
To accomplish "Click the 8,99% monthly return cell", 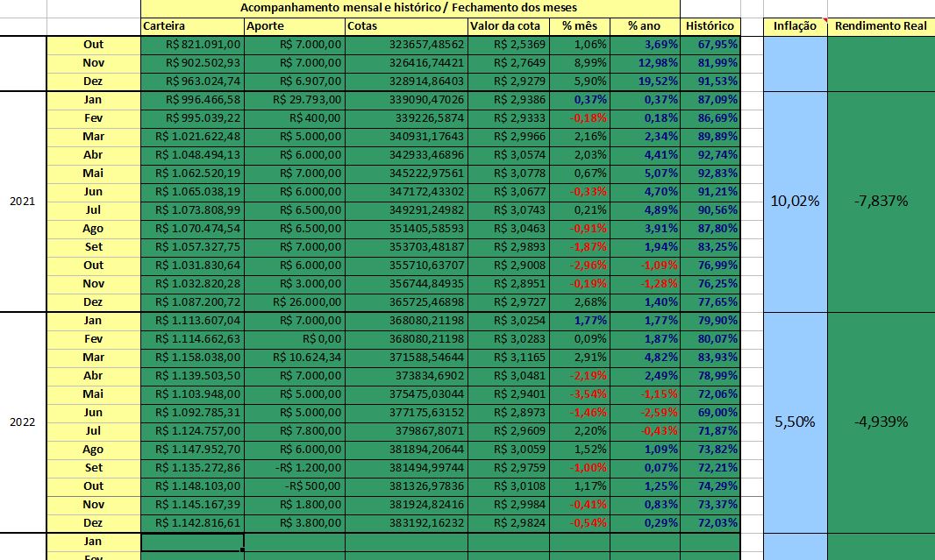I will [x=580, y=63].
